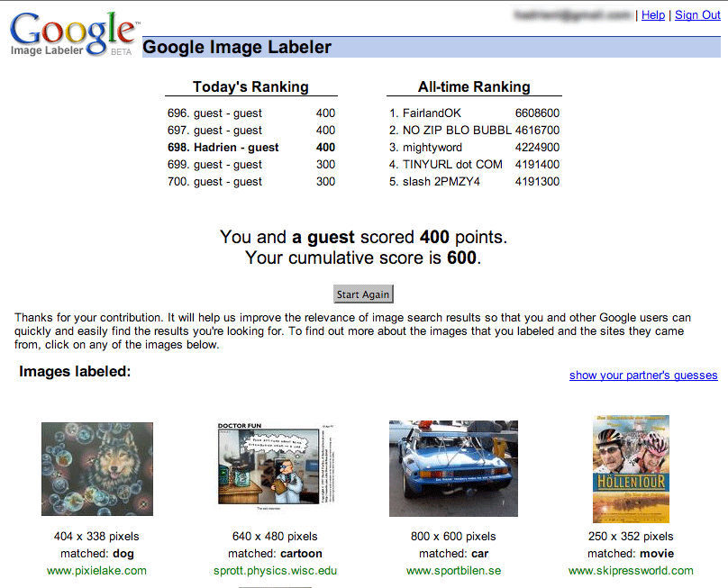Click the 'matched: dog' label

(97, 553)
